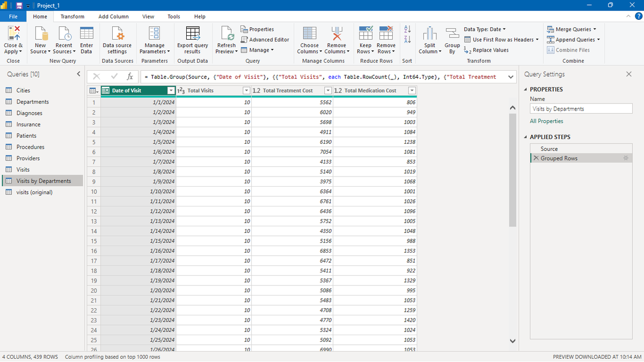This screenshot has height=362, width=644.
Task: Click the Close & Apply icon
Action: [x=13, y=33]
